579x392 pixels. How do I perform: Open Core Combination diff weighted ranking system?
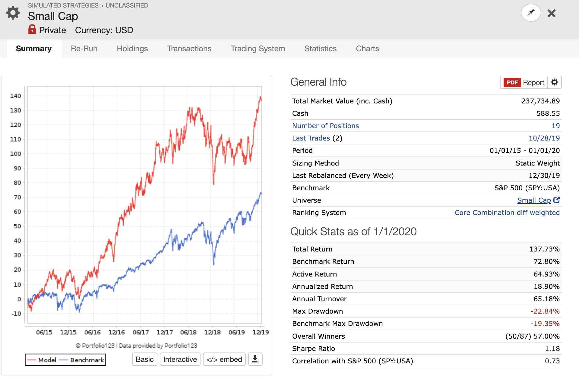pos(507,213)
